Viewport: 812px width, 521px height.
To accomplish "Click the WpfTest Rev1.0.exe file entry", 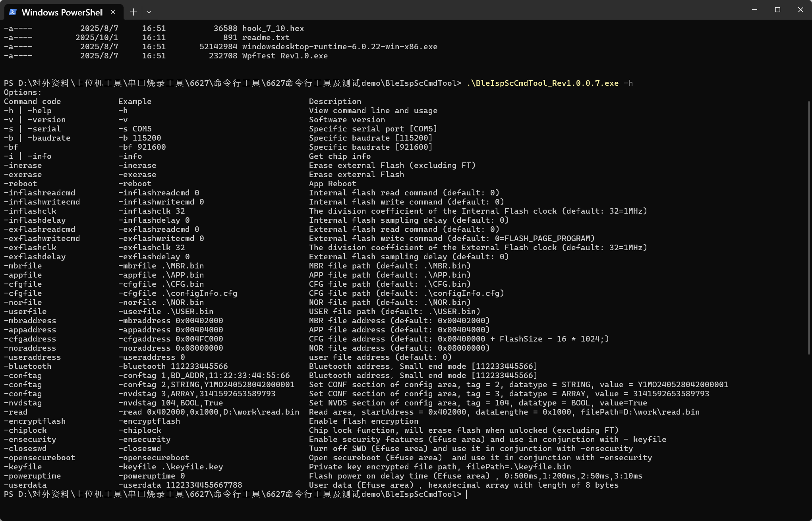I will (x=285, y=56).
